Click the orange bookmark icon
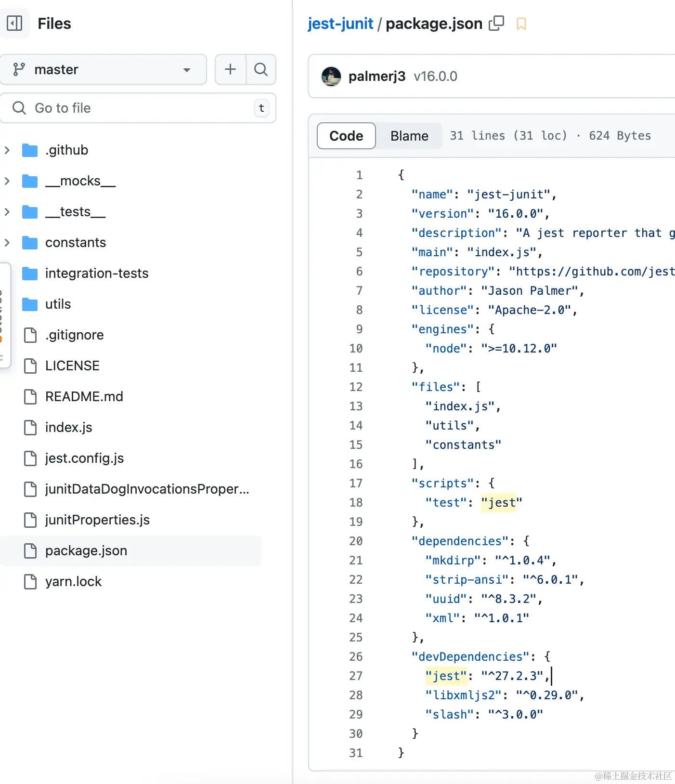This screenshot has height=784, width=675. pos(521,24)
